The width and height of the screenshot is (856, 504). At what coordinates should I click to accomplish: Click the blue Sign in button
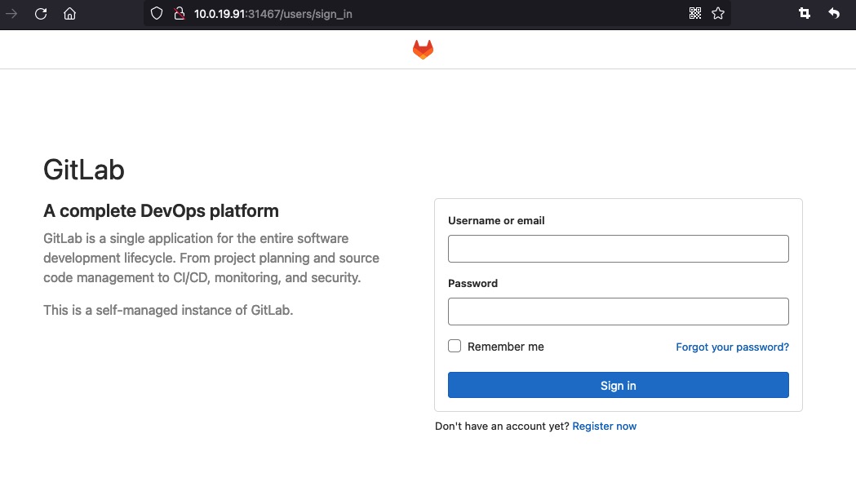point(618,385)
